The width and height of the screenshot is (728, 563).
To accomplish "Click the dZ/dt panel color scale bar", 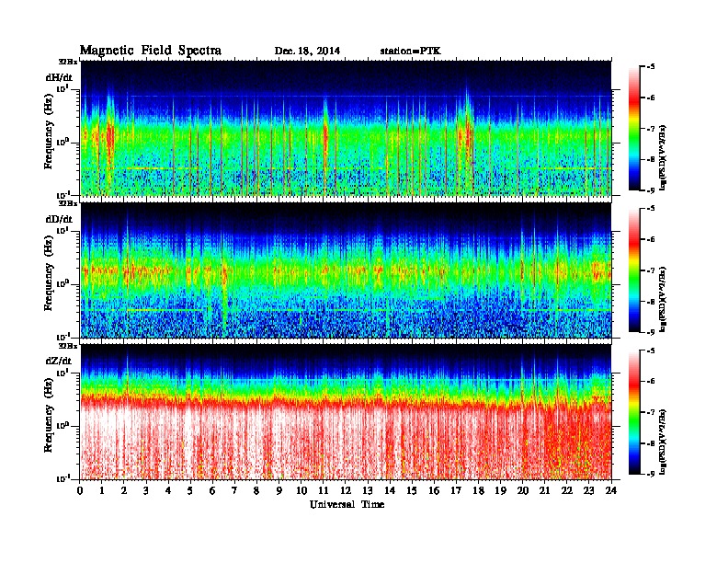I will (634, 412).
